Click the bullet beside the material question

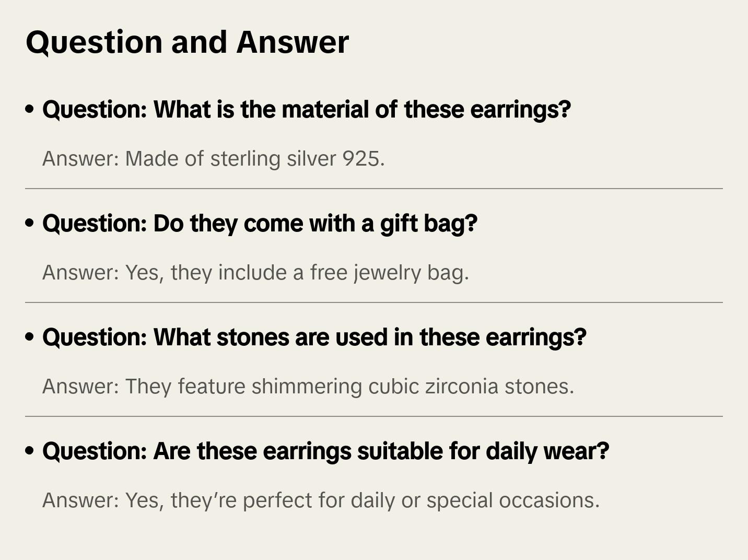click(30, 110)
